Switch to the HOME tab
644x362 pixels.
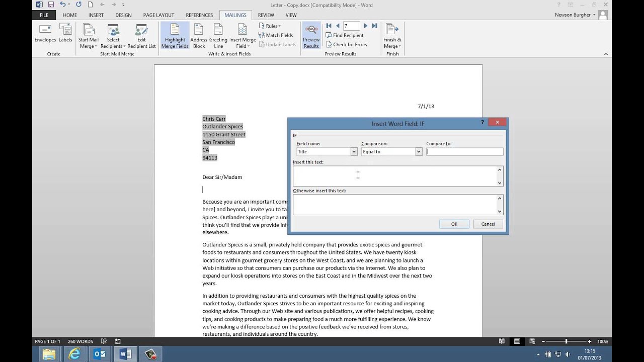point(70,15)
